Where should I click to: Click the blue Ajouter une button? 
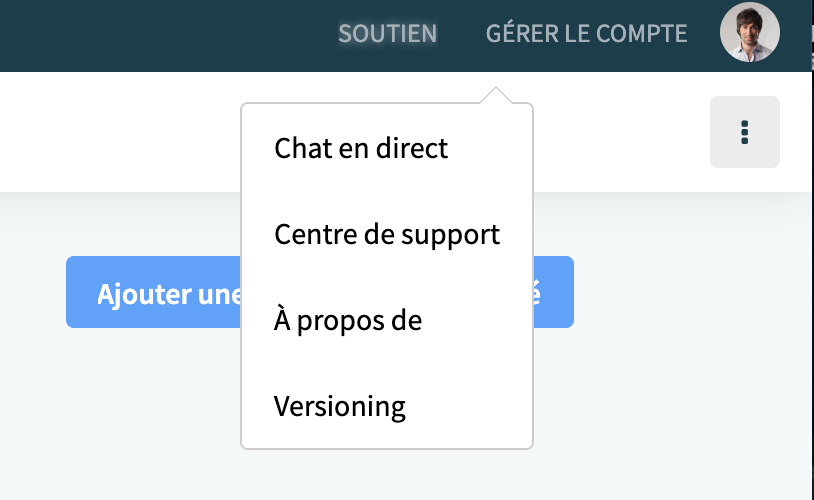tap(153, 292)
